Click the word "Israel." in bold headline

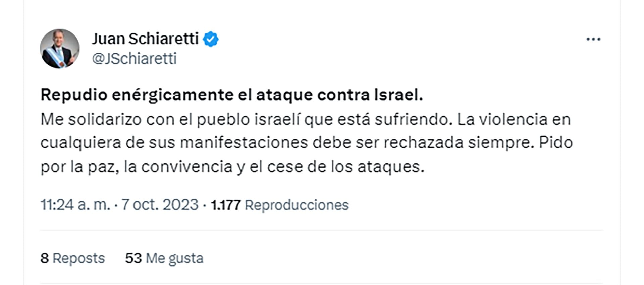[x=398, y=95]
